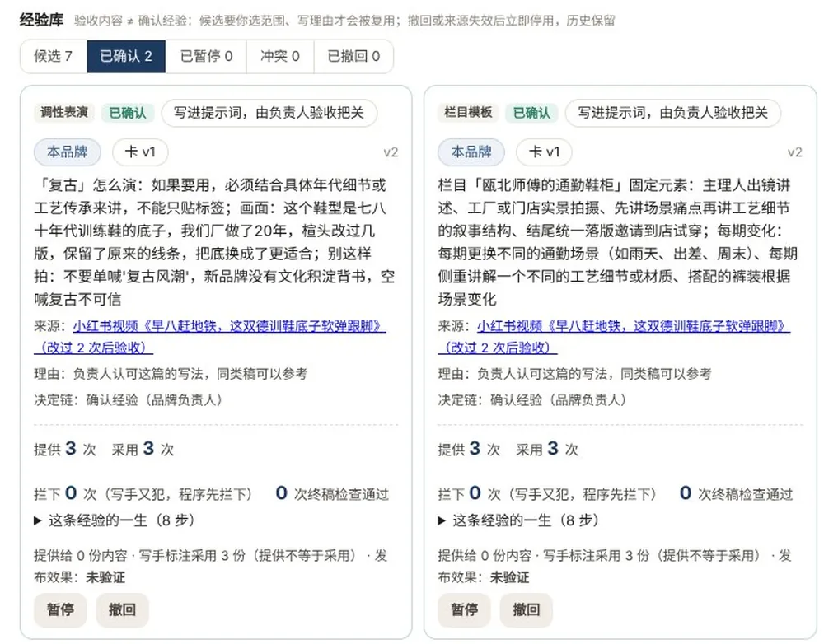Expand 这条经验的一生 in 调性表演 card
The height and width of the screenshot is (644, 824).
pos(115,520)
